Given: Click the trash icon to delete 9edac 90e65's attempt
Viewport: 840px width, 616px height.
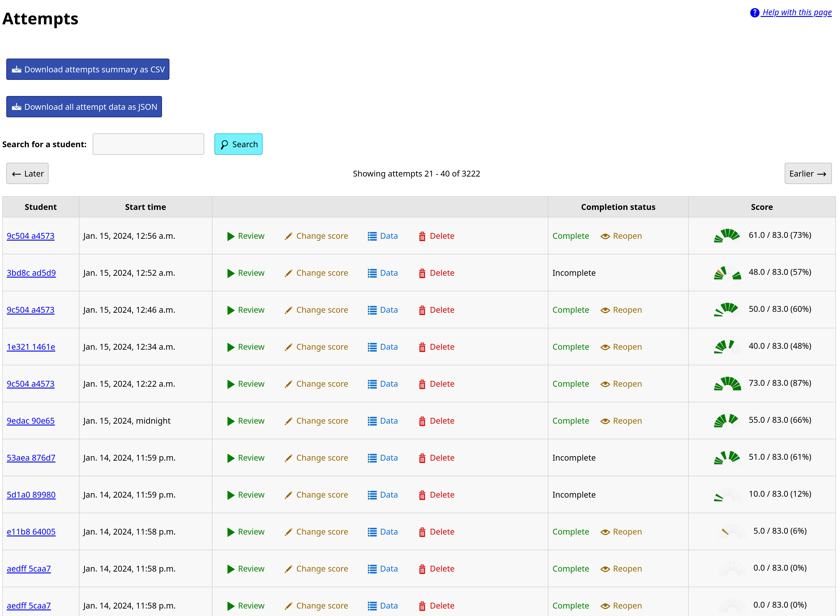Looking at the screenshot, I should pos(422,421).
